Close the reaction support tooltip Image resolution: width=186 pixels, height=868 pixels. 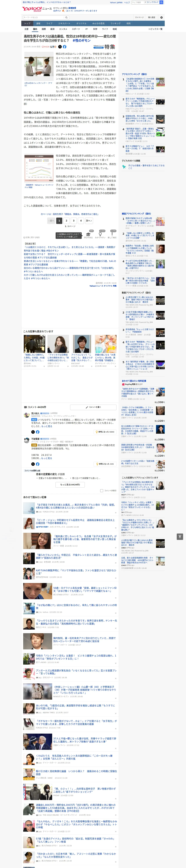(x=80, y=234)
